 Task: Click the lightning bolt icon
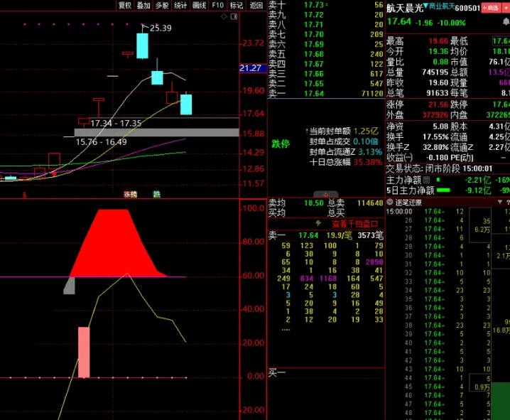tap(318, 223)
